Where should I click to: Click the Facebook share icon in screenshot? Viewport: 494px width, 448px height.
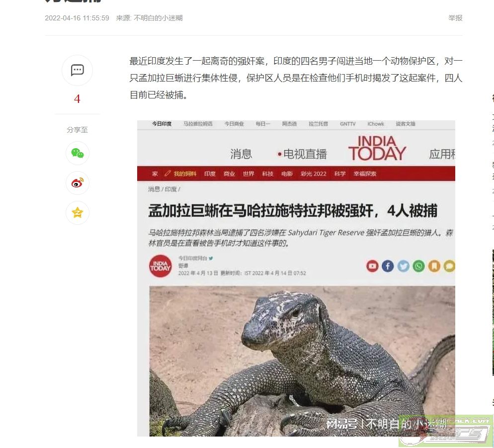(x=388, y=266)
